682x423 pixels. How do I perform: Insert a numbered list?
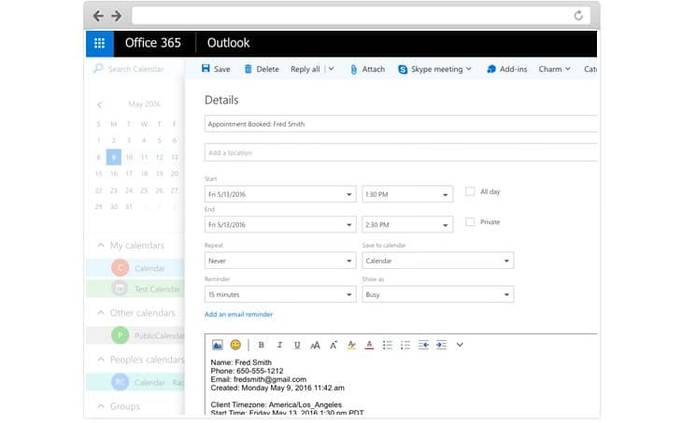pyautogui.click(x=405, y=345)
